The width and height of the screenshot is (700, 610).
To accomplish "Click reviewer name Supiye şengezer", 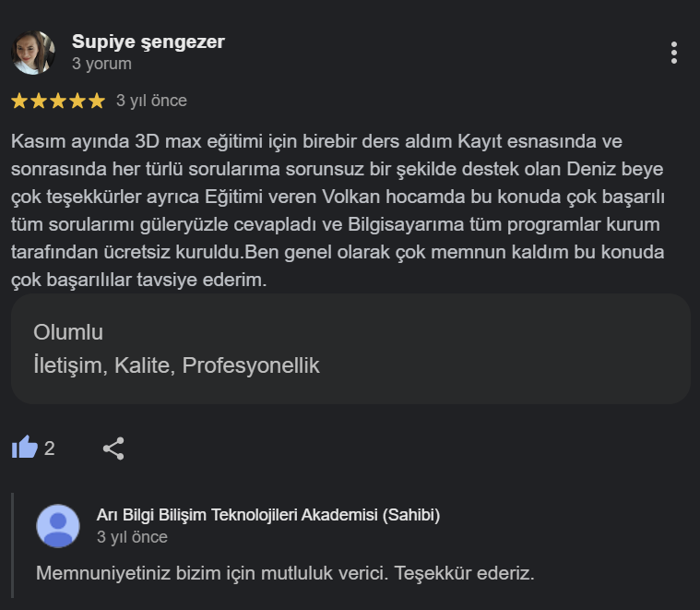I will 148,42.
